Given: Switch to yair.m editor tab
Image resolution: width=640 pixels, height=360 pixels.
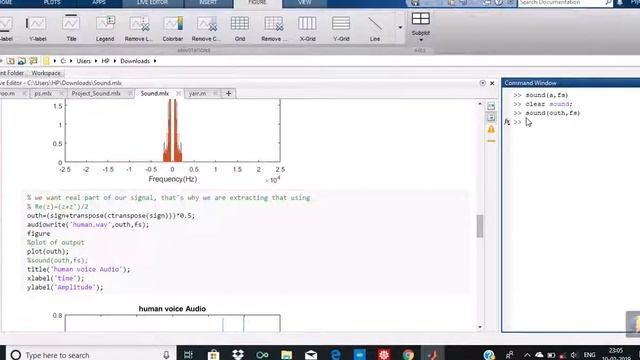Looking at the screenshot, I should point(198,93).
